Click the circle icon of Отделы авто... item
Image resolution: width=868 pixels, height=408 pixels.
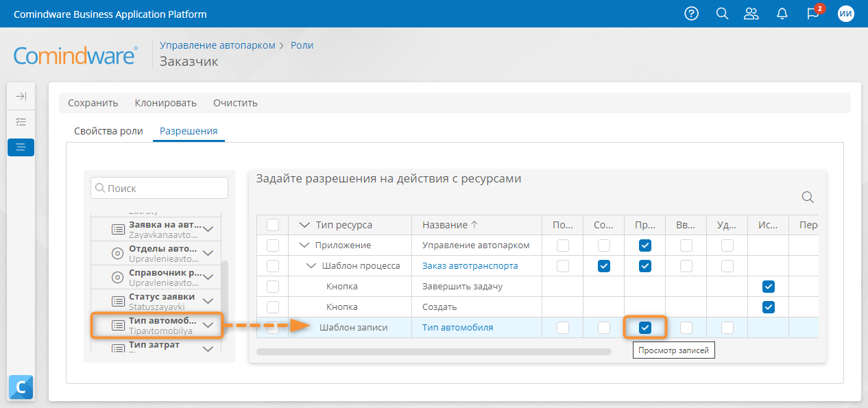(x=118, y=253)
